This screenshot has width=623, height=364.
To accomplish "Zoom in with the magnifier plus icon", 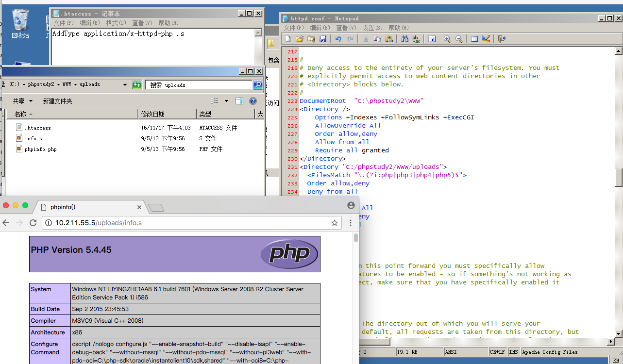I will [x=447, y=39].
